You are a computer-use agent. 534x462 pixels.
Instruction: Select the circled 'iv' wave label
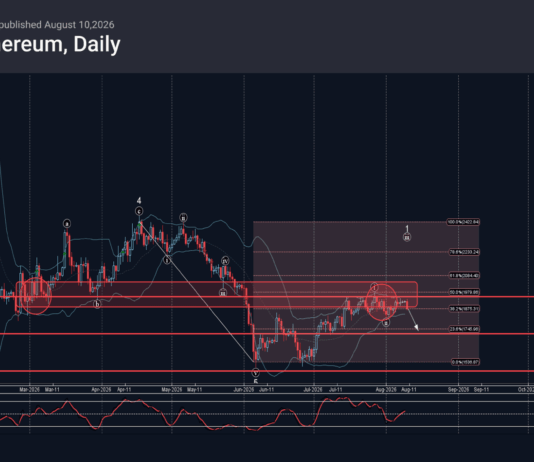coord(225,261)
